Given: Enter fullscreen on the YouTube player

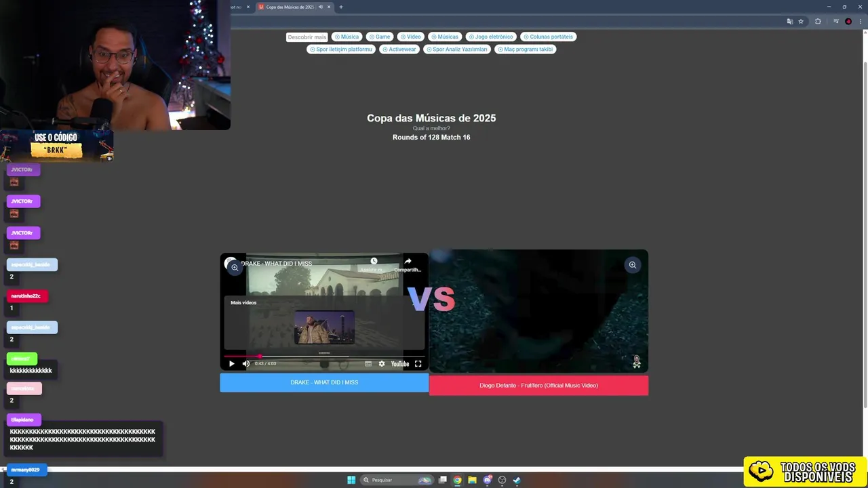Looking at the screenshot, I should 418,364.
